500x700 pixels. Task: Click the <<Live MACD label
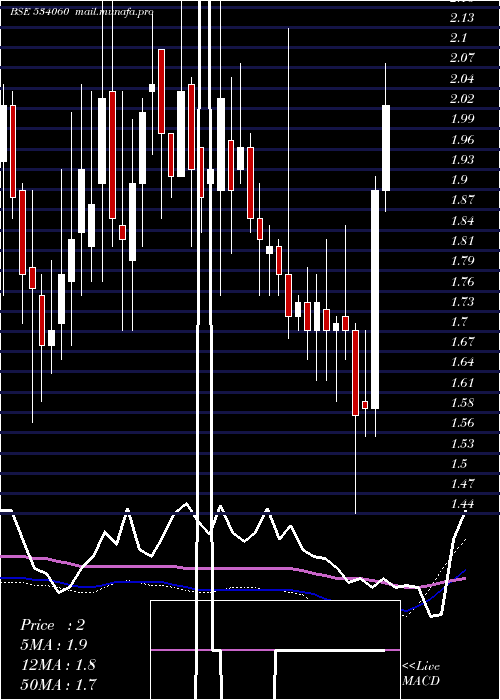(421, 673)
